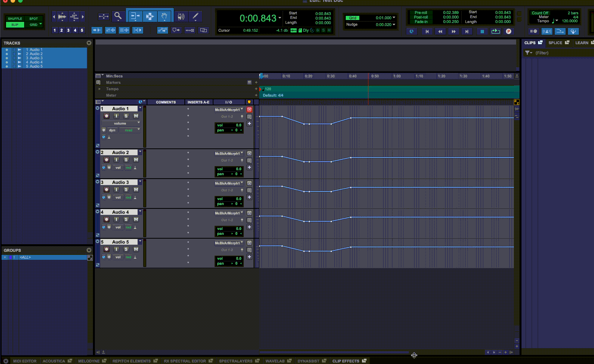Activate SPOT edit mode
This screenshot has height=364, width=594.
tap(34, 19)
